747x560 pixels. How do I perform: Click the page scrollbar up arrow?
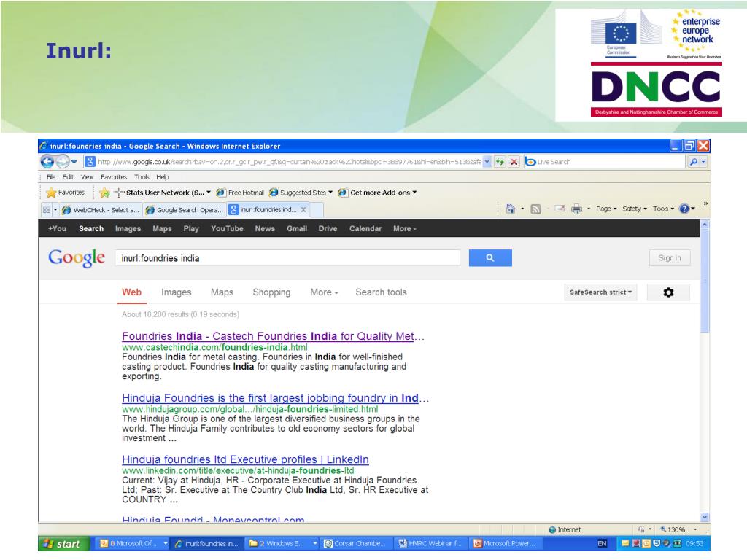coord(705,224)
